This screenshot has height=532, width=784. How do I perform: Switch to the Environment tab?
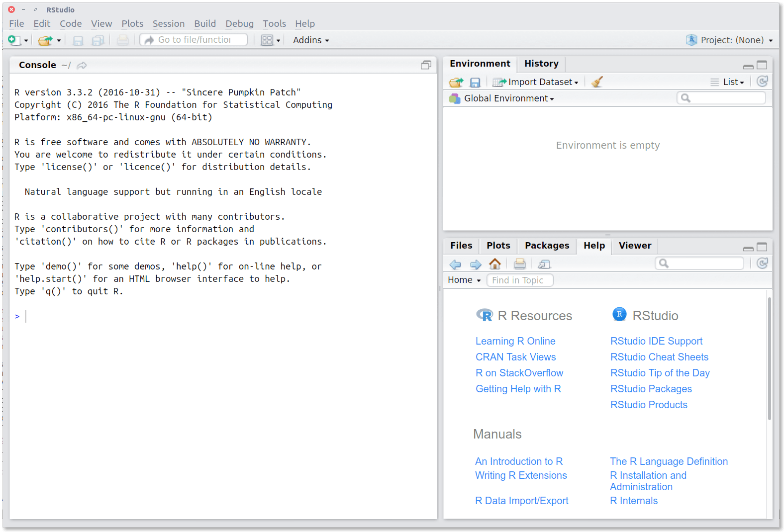pos(480,64)
